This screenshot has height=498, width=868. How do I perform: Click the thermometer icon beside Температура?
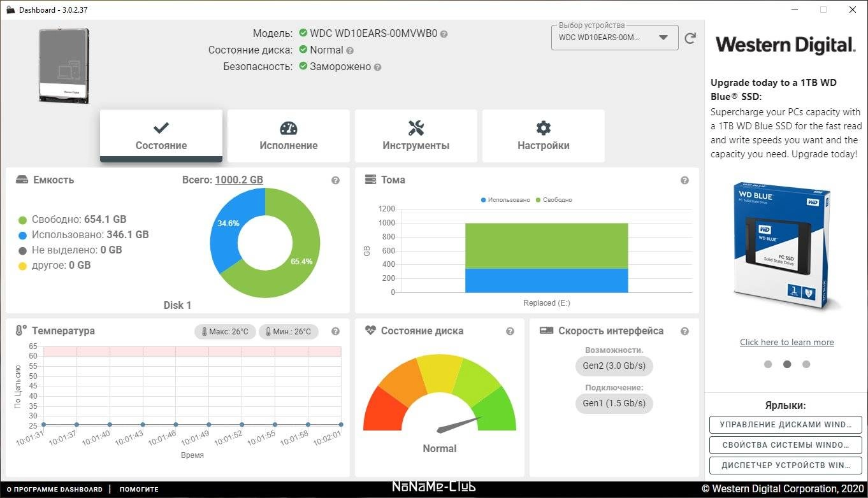coord(21,331)
